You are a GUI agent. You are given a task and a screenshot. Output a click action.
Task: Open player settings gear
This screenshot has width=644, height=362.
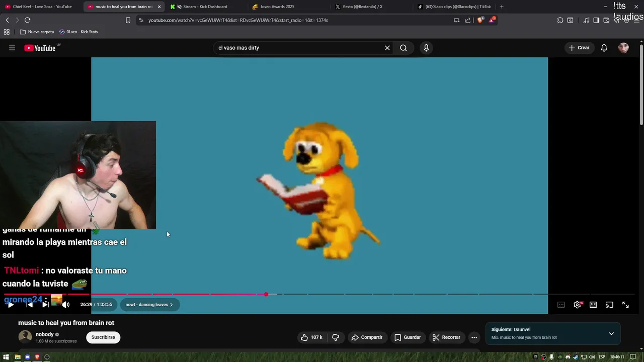(578, 305)
